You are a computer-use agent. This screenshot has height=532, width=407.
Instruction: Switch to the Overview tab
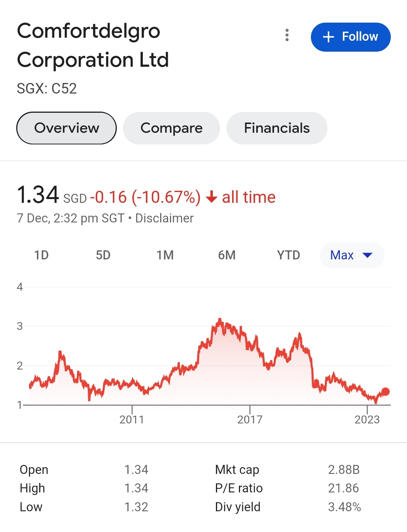pos(67,128)
